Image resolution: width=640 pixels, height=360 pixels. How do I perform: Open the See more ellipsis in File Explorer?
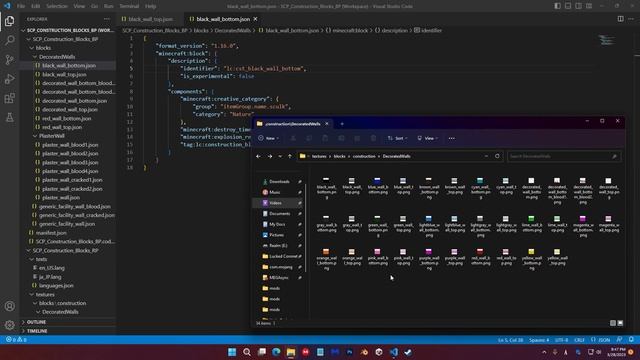coord(451,138)
